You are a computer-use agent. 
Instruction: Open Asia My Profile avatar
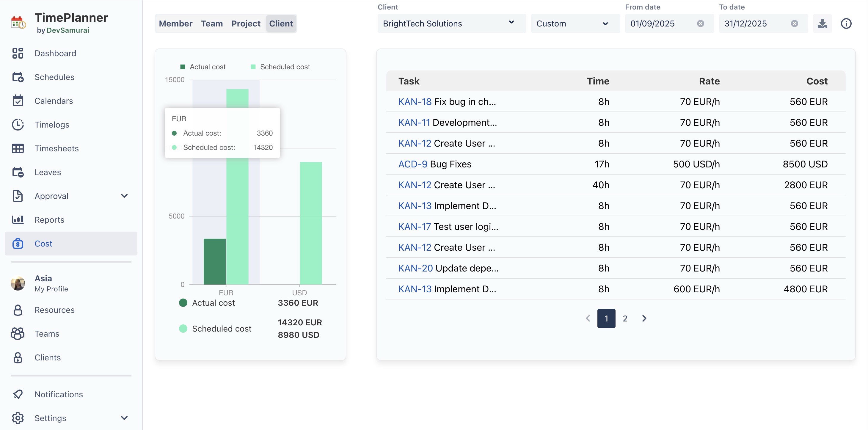18,283
